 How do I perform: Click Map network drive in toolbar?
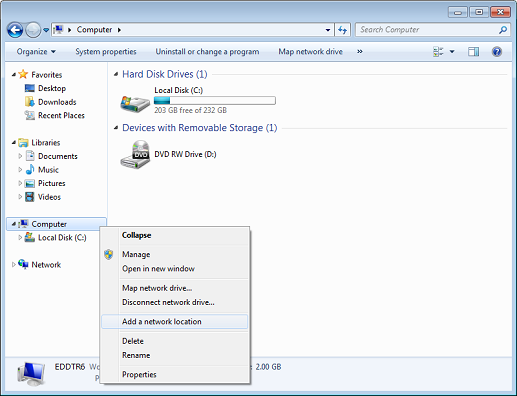pyautogui.click(x=310, y=52)
